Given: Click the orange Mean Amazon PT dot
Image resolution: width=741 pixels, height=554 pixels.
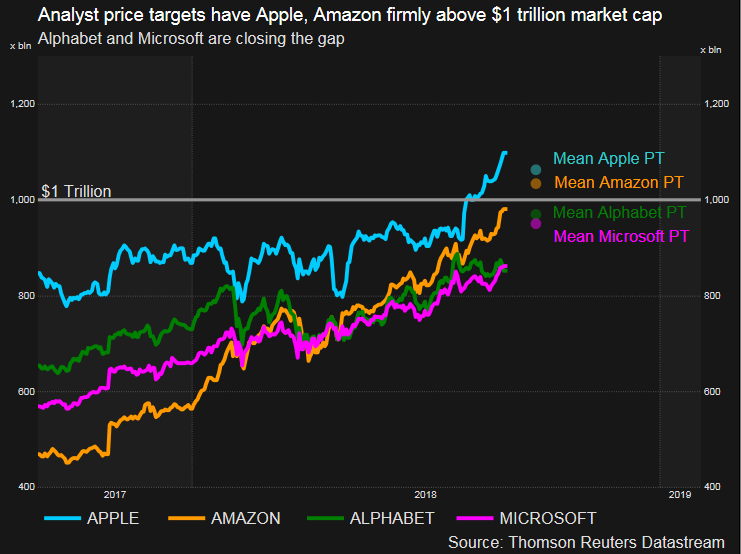Looking at the screenshot, I should click(x=536, y=183).
